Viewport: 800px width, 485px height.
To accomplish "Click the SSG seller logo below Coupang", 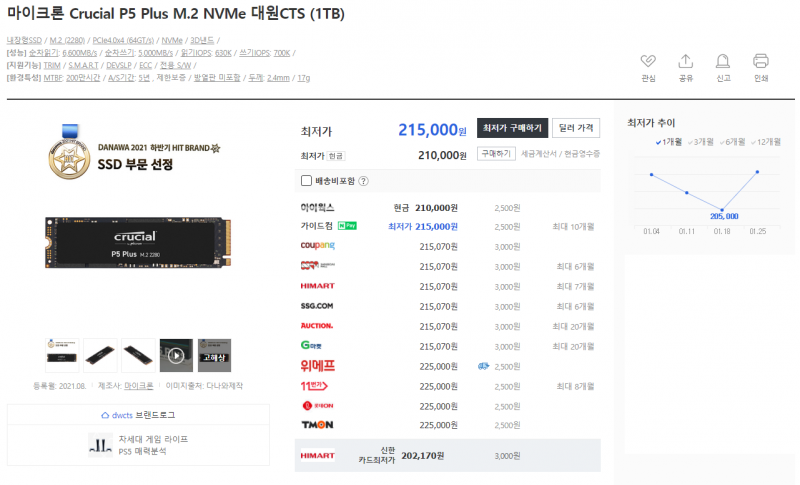I will click(317, 266).
